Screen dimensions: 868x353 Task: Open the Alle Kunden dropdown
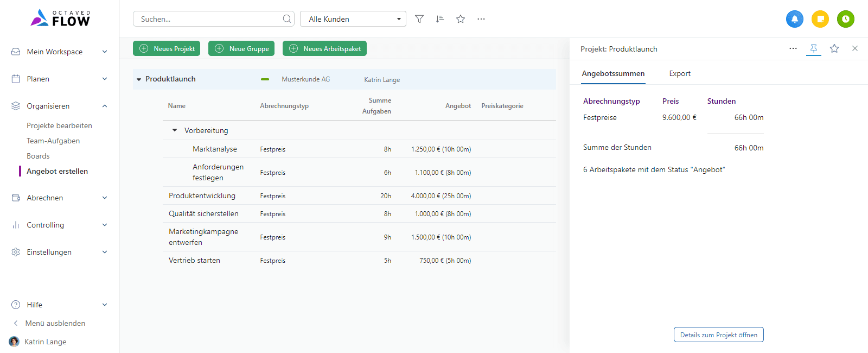coord(353,19)
